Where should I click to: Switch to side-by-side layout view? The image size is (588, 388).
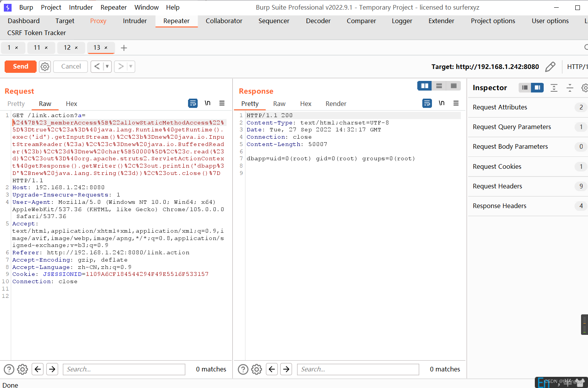point(425,86)
